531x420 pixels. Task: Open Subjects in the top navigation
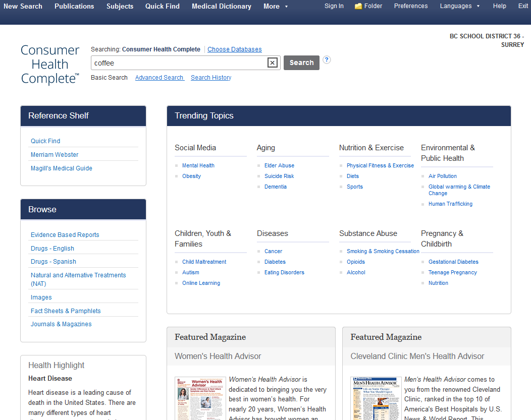tap(120, 7)
